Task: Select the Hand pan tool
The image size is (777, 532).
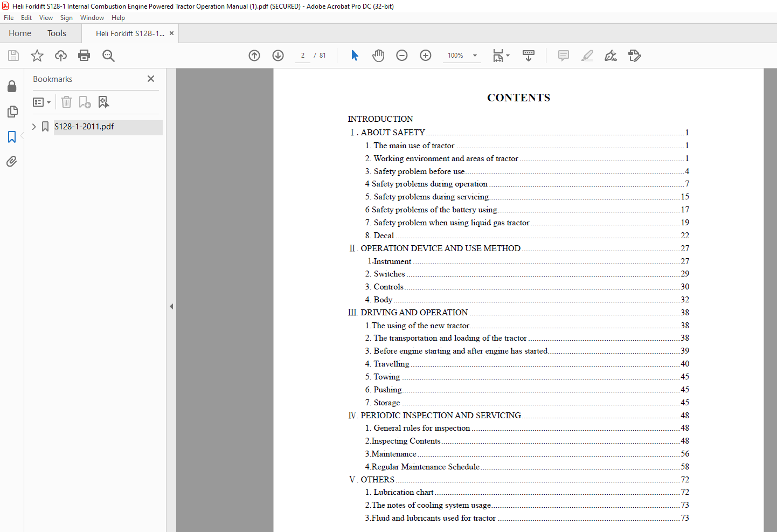Action: (378, 56)
